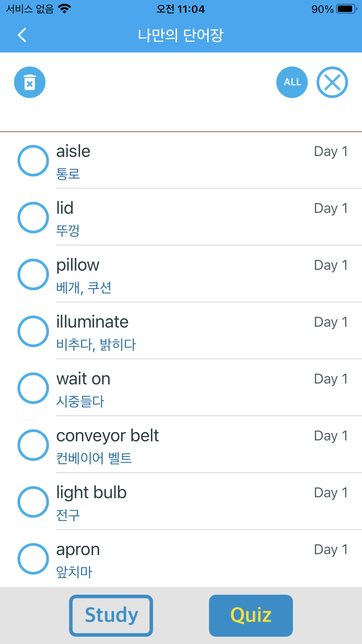The width and height of the screenshot is (362, 644).
Task: Tap the trash delete icon
Action: (x=30, y=82)
